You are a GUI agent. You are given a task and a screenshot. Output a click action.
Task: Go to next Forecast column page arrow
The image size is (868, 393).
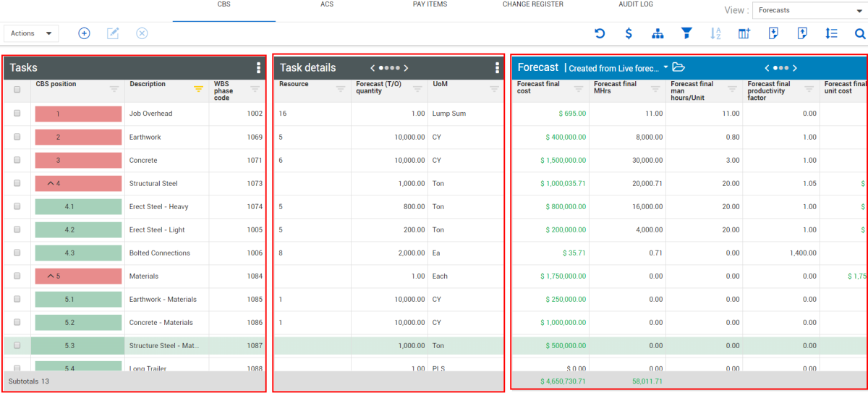pos(794,68)
